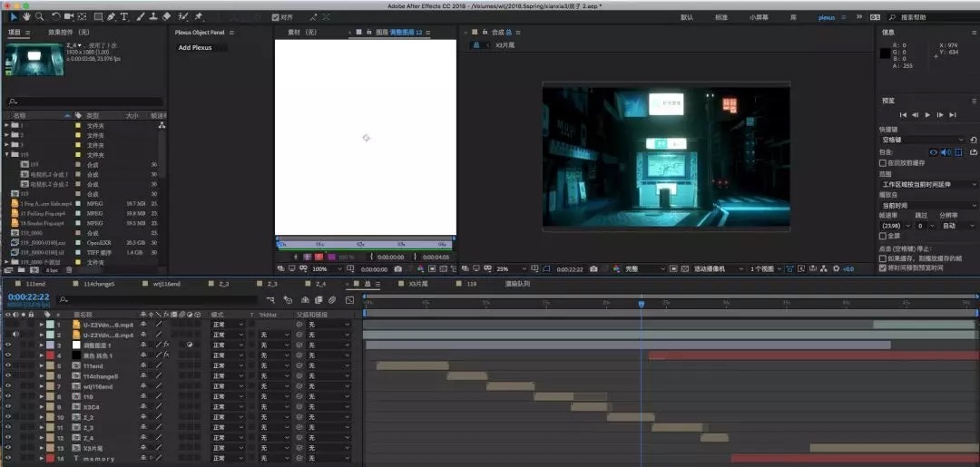Switch to the 114change5 timeline tab

click(100, 284)
